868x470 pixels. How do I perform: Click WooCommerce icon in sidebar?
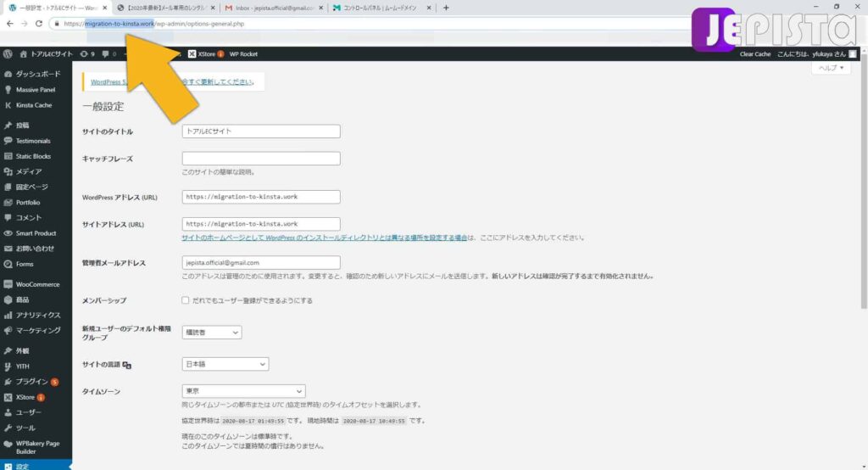click(x=8, y=284)
